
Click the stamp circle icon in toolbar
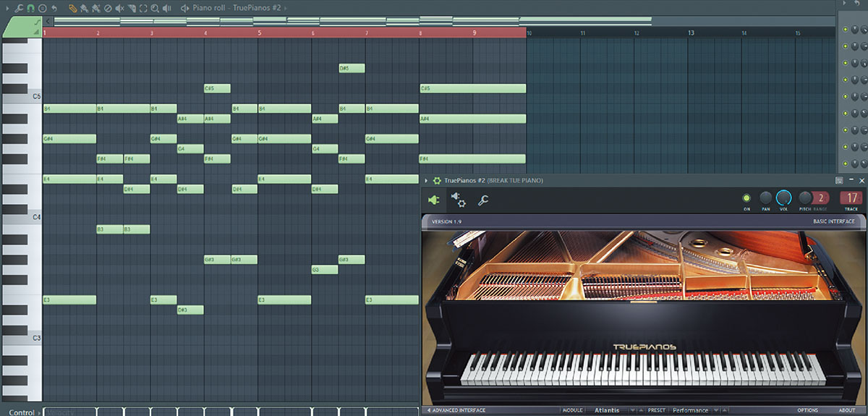coord(43,9)
